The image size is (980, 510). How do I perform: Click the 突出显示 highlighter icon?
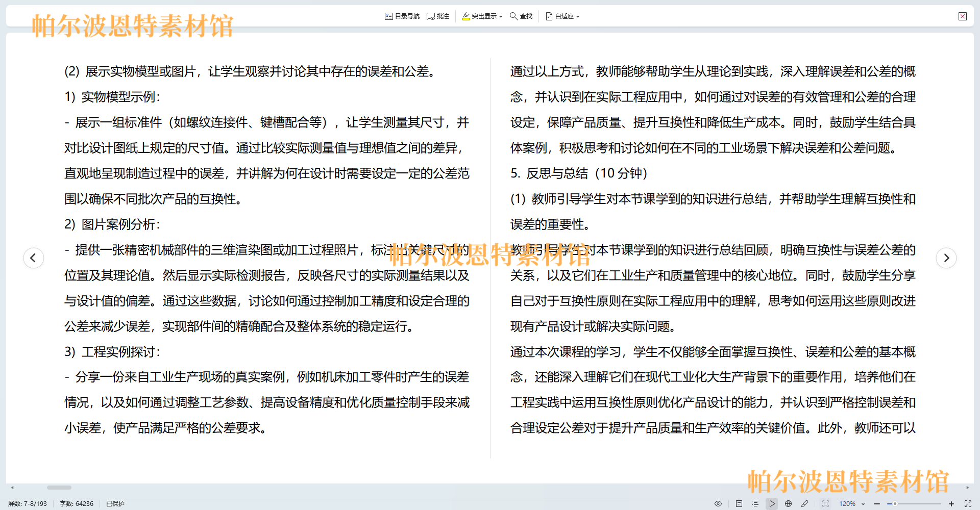click(x=465, y=16)
